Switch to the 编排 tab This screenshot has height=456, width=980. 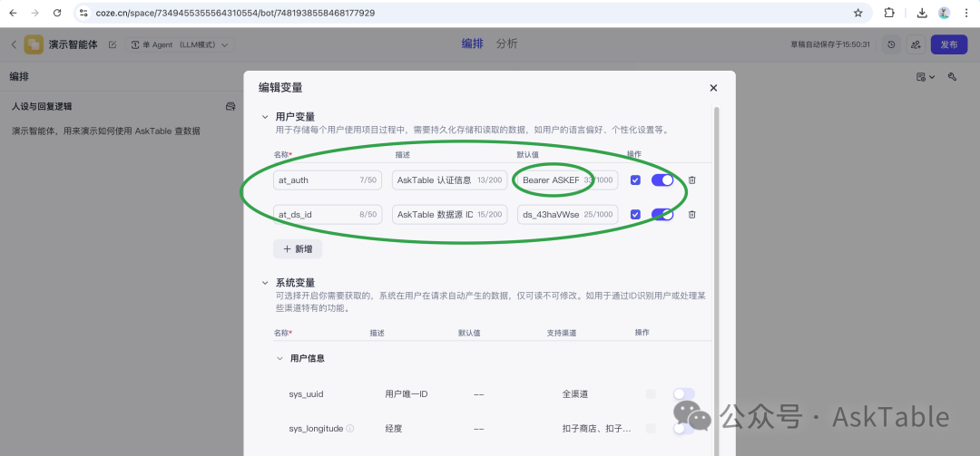click(472, 44)
